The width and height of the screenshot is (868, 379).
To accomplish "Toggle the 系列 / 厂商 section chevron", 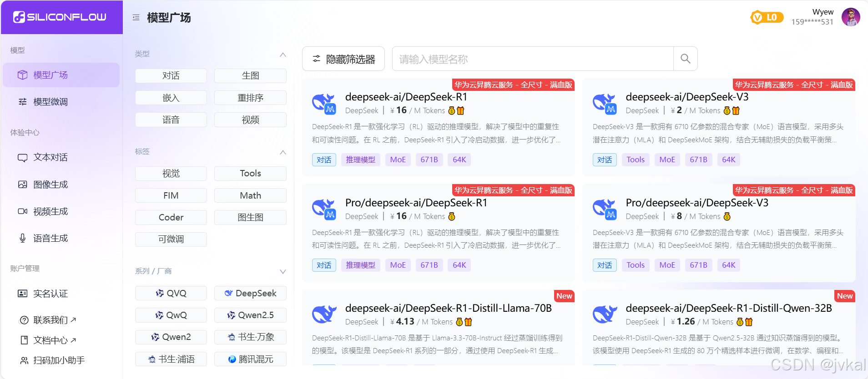I will [283, 272].
